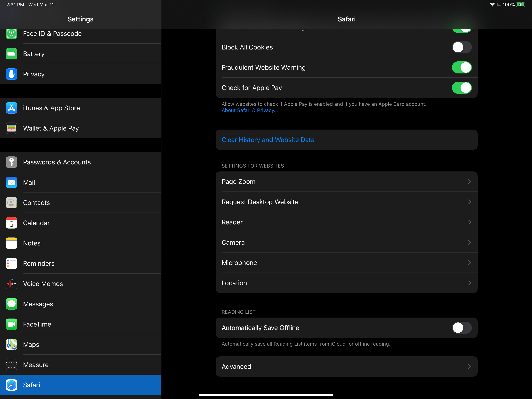Open the About Safari & Privacy link
Image resolution: width=532 pixels, height=399 pixels.
[250, 110]
